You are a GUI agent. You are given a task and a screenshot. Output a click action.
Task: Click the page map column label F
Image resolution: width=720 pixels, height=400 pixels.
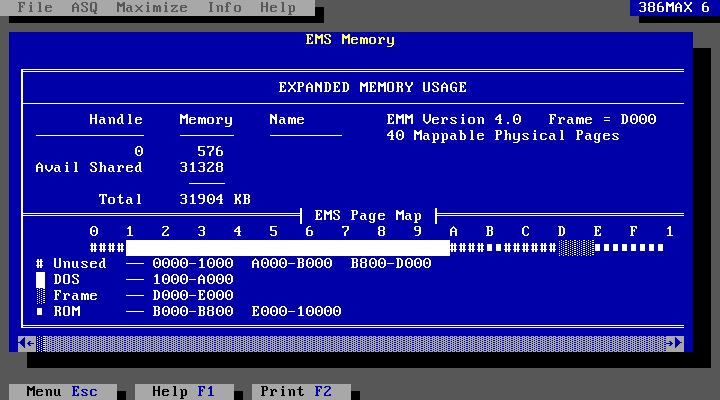[634, 231]
